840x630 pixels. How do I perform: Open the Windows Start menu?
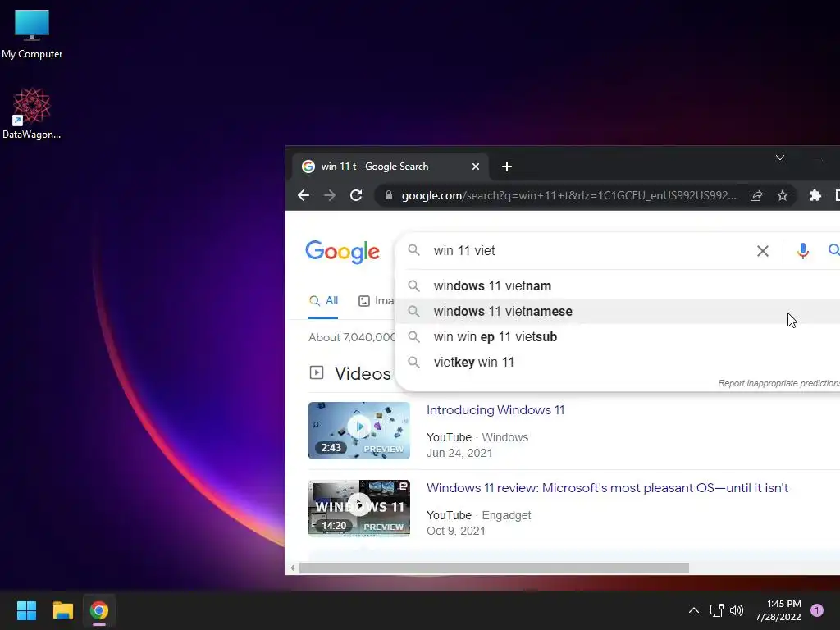26,610
